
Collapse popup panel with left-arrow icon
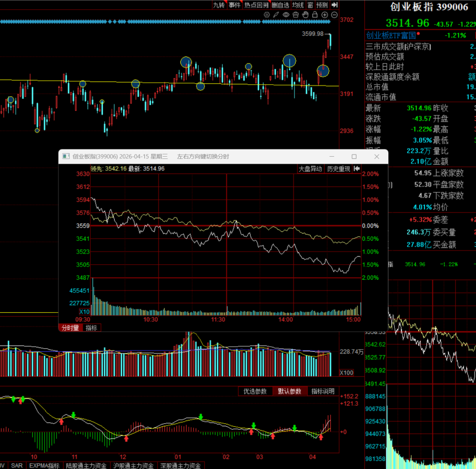tap(357, 169)
